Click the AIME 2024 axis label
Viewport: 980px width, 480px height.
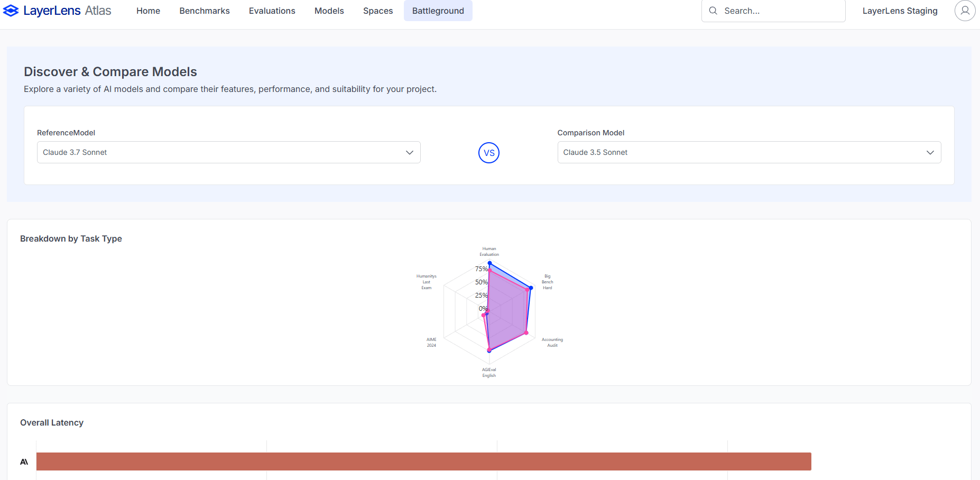click(431, 343)
